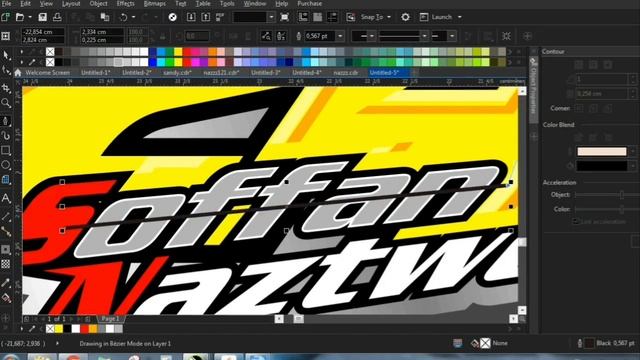640x360 pixels.
Task: Click the Import icon
Action: 191,17
